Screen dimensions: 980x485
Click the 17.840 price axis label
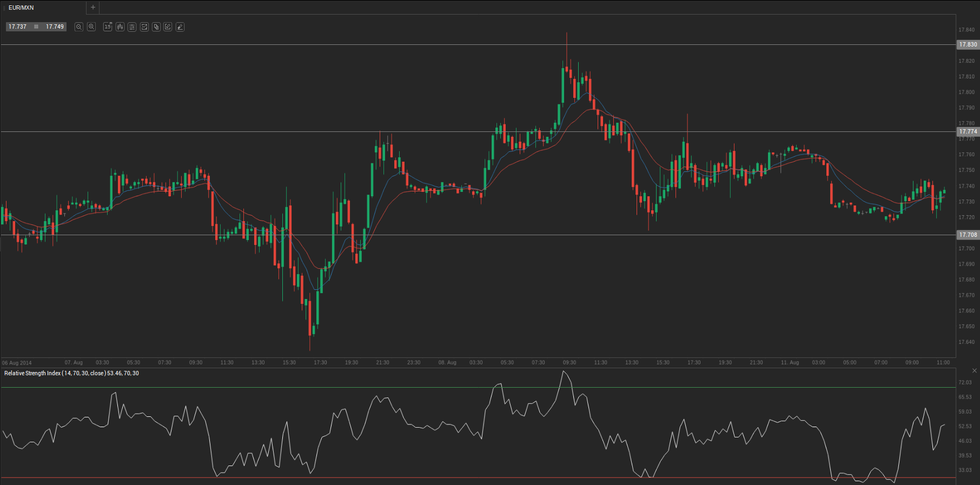point(966,30)
